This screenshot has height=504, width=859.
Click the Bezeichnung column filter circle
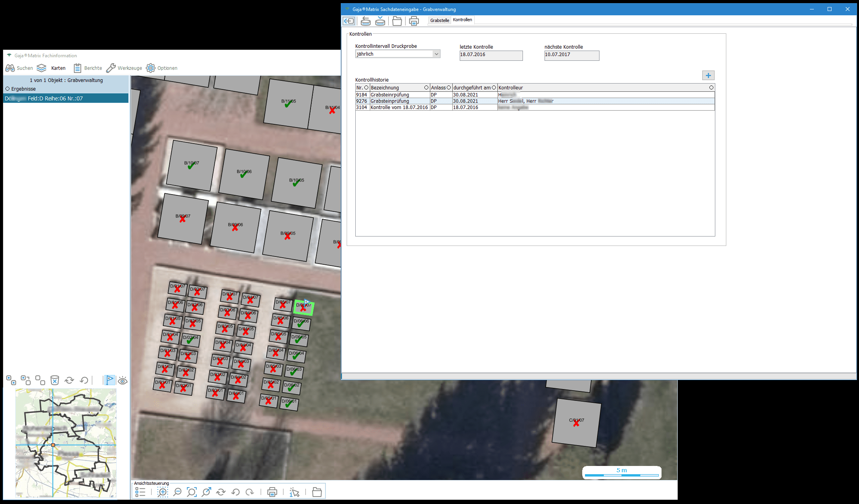point(426,87)
